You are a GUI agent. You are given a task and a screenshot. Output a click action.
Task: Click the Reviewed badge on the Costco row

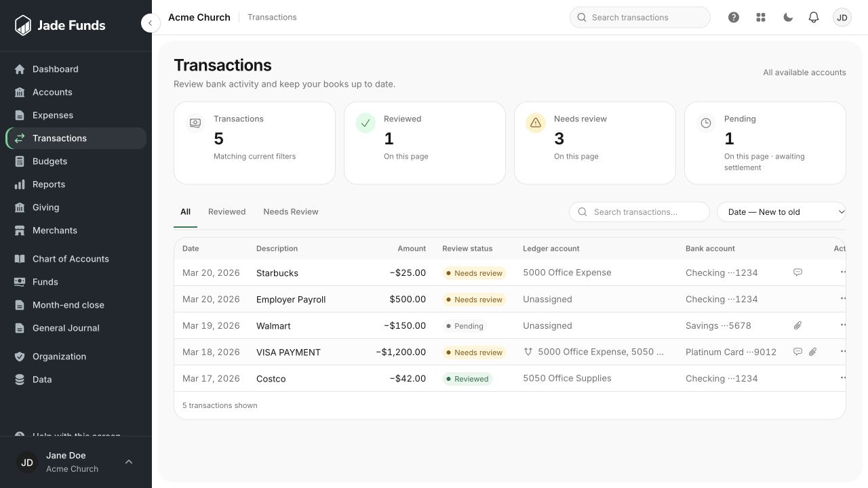(467, 379)
